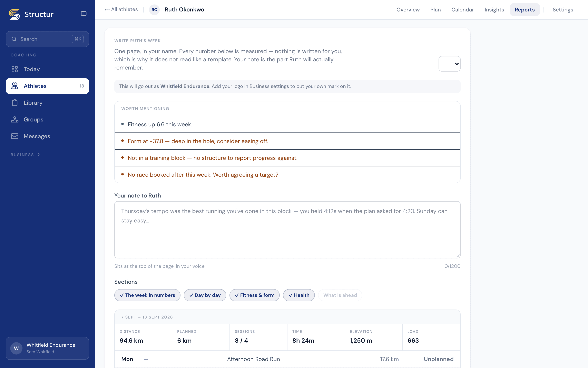
Task: Click the Distance value 94.6 km
Action: 131,340
